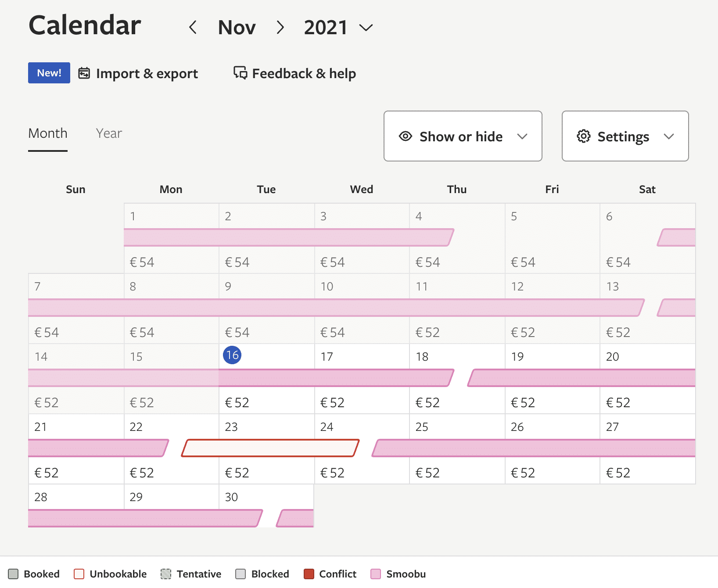Image resolution: width=718 pixels, height=588 pixels.
Task: Click the Unbookable legend swatch
Action: click(79, 574)
